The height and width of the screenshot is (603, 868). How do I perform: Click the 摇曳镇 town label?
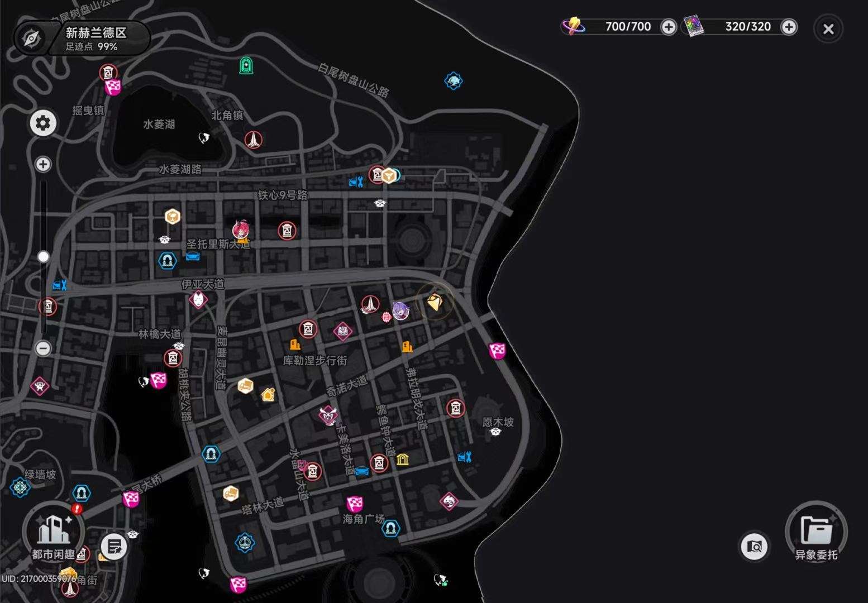click(x=88, y=111)
